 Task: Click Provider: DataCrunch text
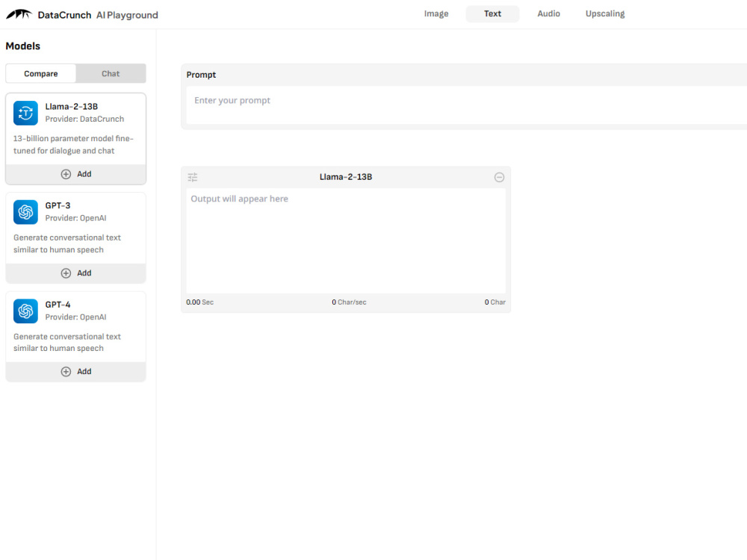[84, 119]
